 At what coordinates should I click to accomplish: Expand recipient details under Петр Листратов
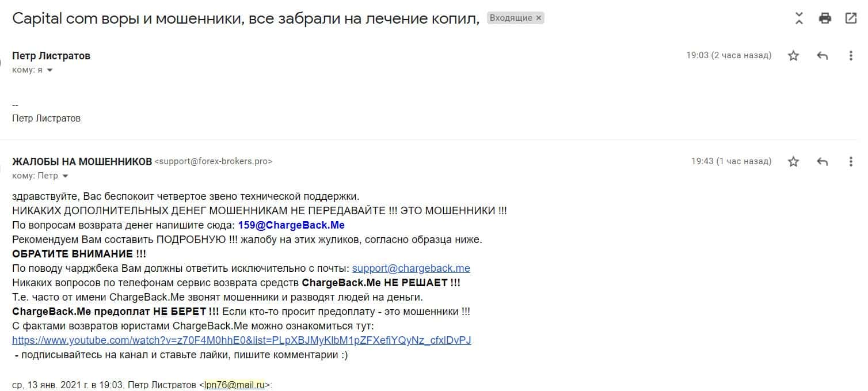pyautogui.click(x=50, y=70)
